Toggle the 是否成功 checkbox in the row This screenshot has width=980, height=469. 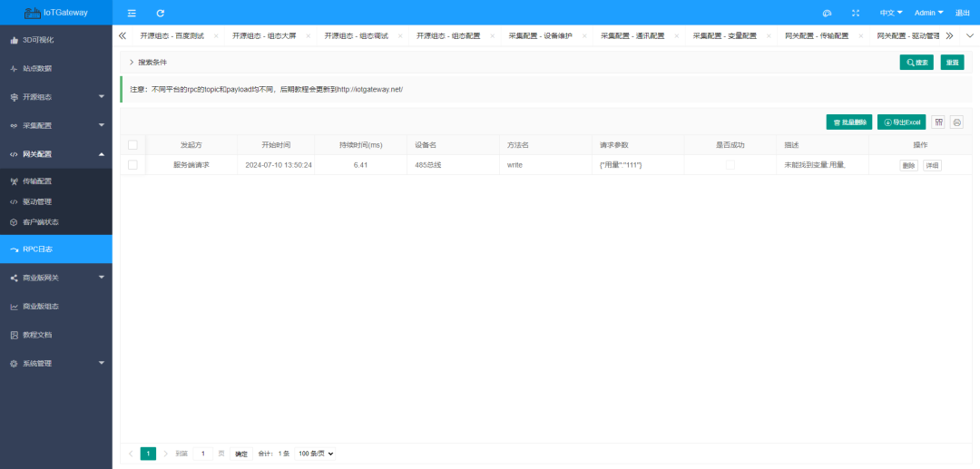click(x=730, y=165)
